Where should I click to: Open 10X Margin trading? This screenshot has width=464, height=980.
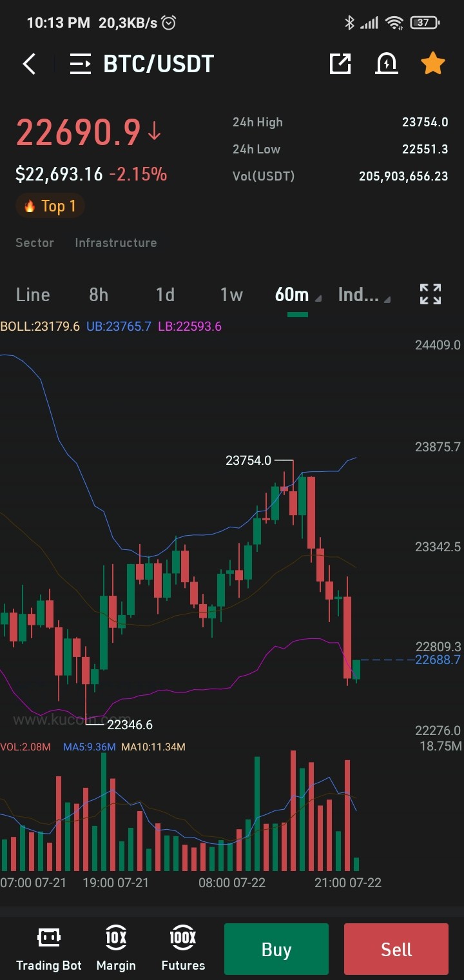[116, 948]
